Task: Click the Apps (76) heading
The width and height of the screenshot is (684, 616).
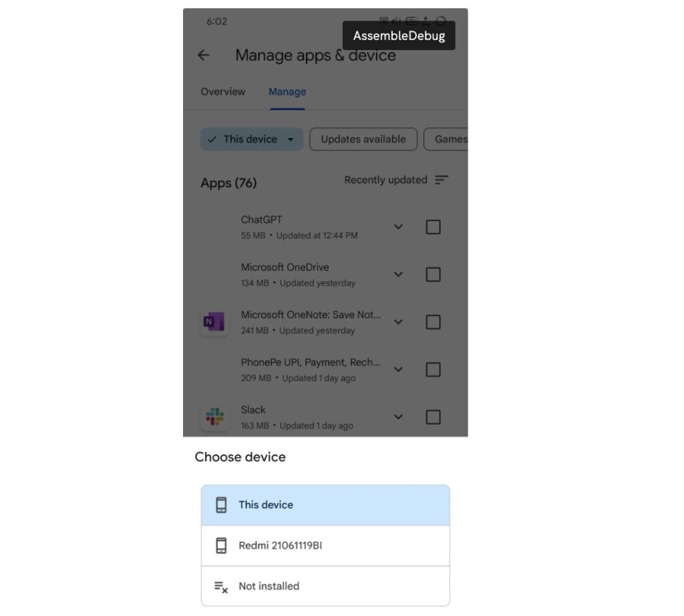Action: pyautogui.click(x=228, y=183)
